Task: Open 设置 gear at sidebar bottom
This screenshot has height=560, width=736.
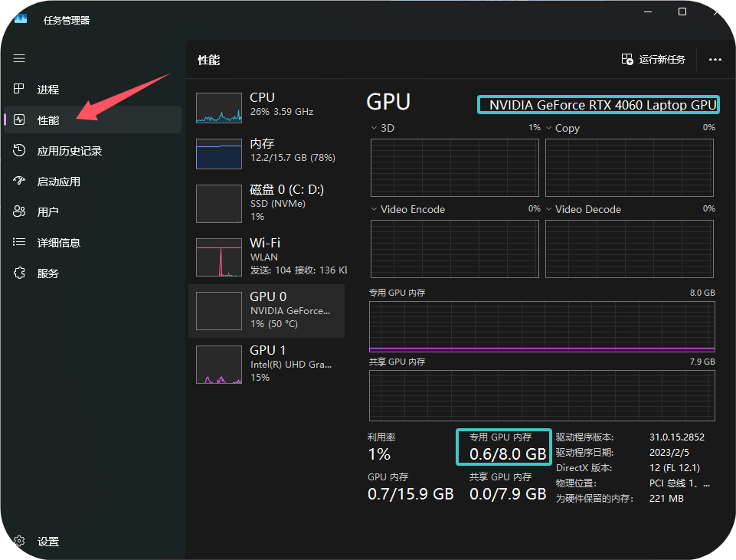Action: click(x=19, y=541)
